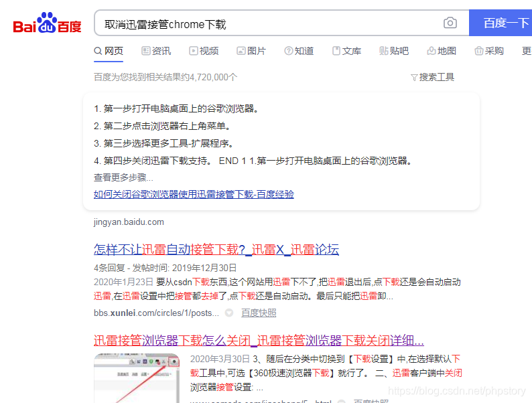This screenshot has height=403, width=532.
Task: Open camera image search icon
Action: tap(450, 23)
